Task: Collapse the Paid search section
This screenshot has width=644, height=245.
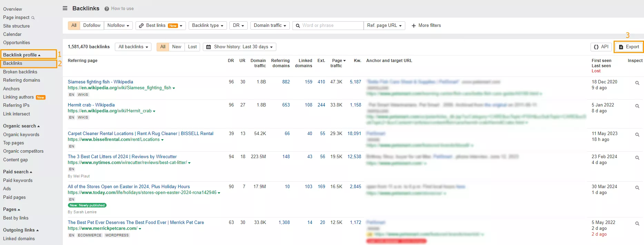Action: click(18, 172)
